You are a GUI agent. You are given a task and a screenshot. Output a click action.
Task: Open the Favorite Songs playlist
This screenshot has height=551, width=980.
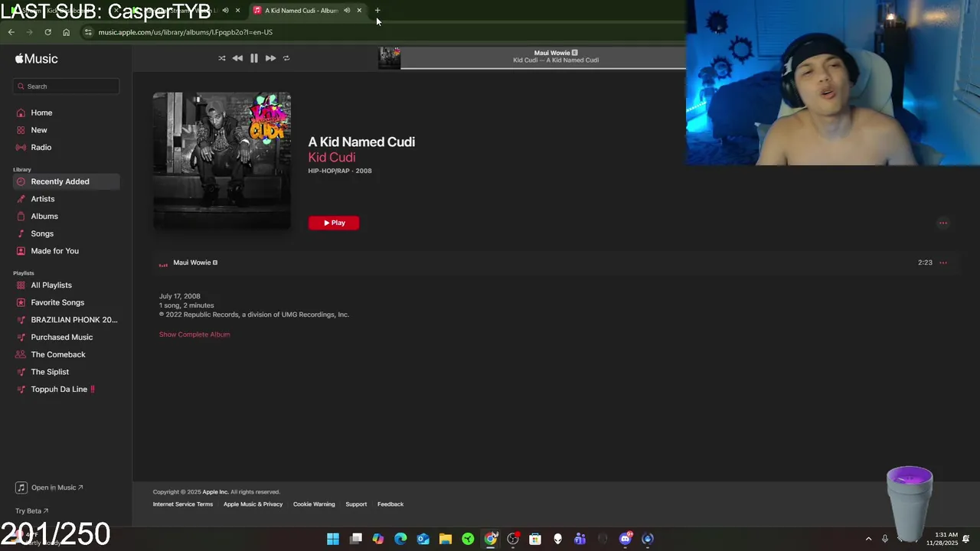(66, 302)
